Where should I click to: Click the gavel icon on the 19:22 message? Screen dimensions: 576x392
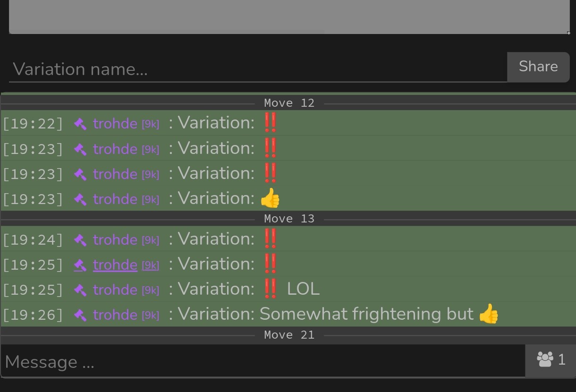(80, 124)
